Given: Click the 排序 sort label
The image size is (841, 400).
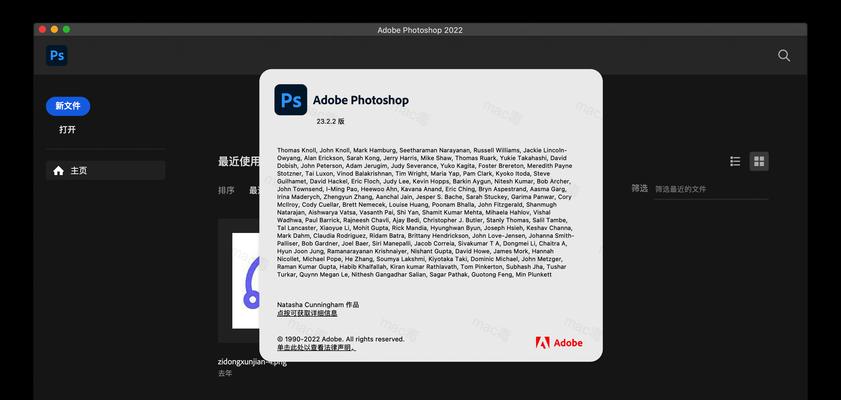Looking at the screenshot, I should point(226,190).
